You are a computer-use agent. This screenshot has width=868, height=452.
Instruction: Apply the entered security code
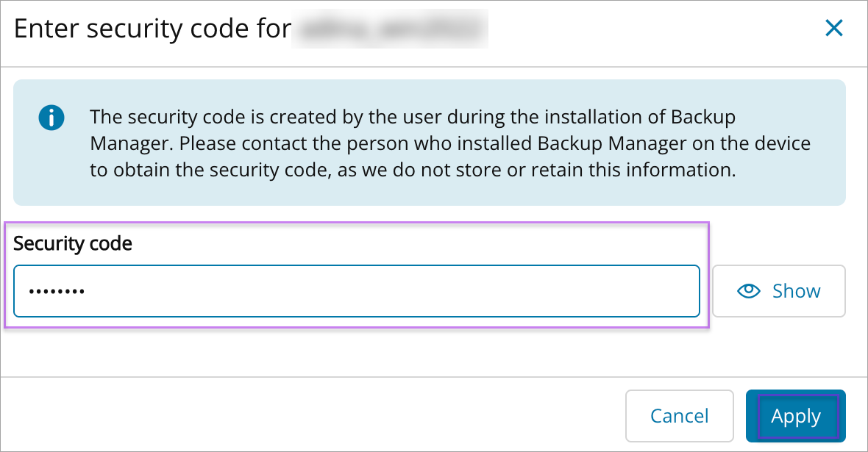(795, 416)
